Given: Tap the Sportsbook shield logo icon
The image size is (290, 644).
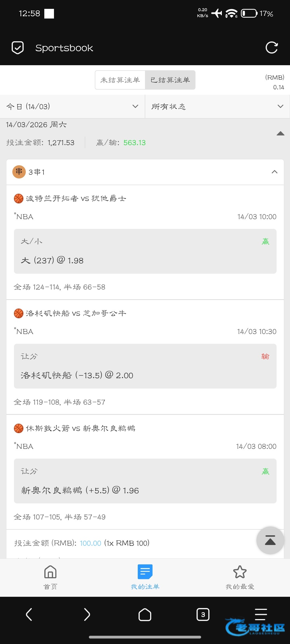Looking at the screenshot, I should click(18, 48).
